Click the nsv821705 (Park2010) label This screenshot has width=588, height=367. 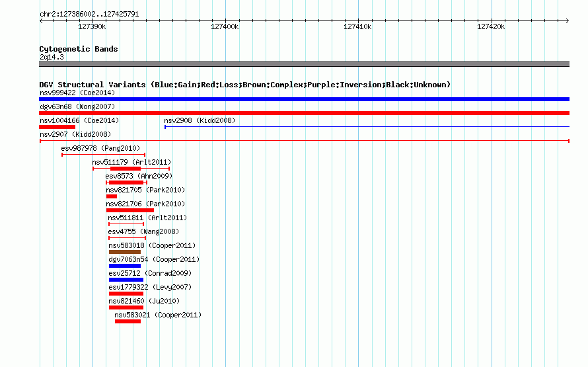[x=145, y=190]
